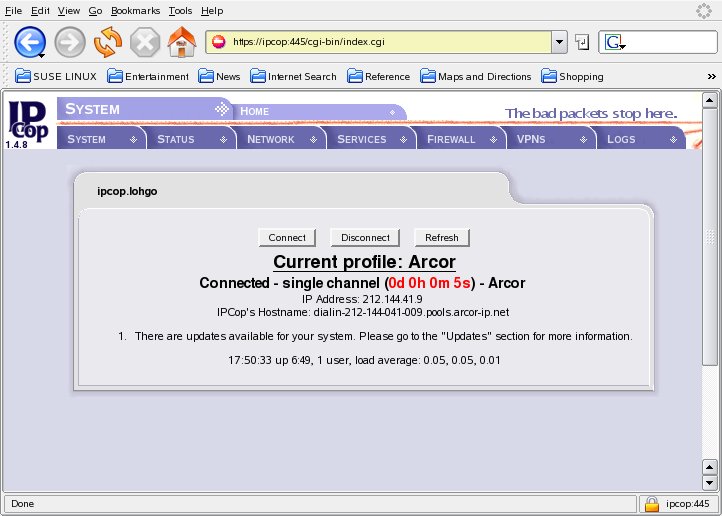
Task: Click the Stop loading icon
Action: [145, 42]
